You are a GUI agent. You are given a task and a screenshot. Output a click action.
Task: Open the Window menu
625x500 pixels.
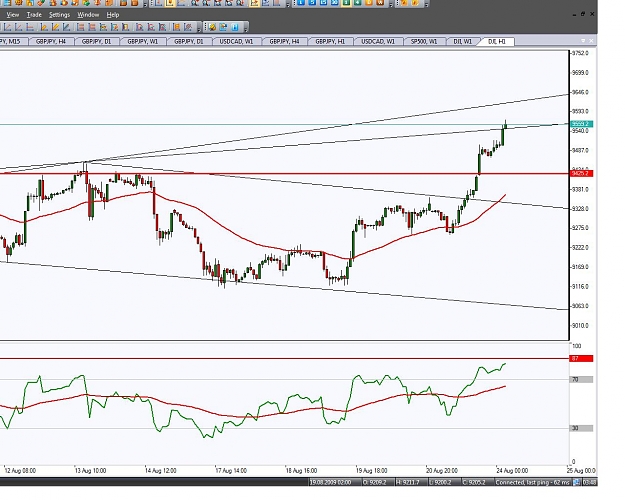click(88, 15)
